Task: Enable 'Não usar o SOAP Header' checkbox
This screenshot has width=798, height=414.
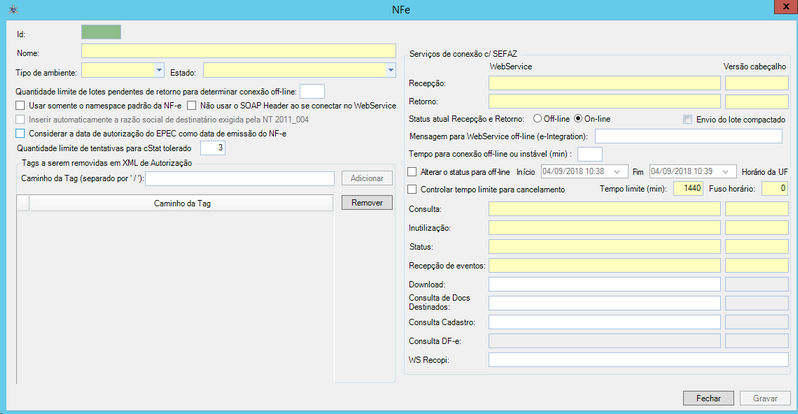Action: coord(191,105)
